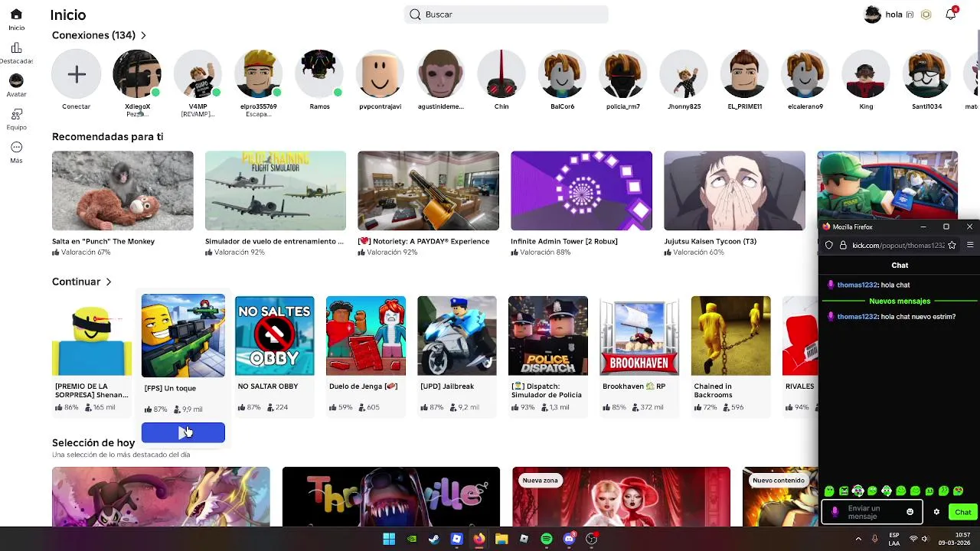Open the Equipo sidebar item
Screen dimensions: 980x551
(x=16, y=114)
